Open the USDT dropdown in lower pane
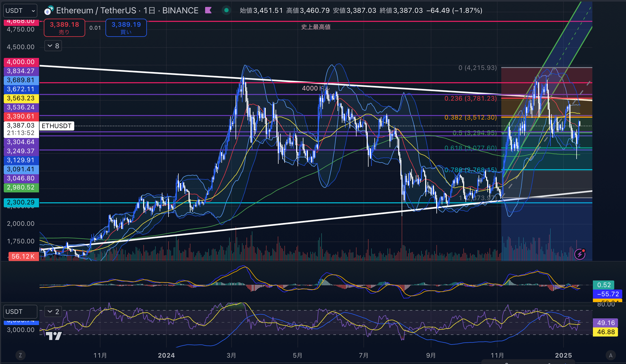The height and width of the screenshot is (364, 626). click(20, 312)
